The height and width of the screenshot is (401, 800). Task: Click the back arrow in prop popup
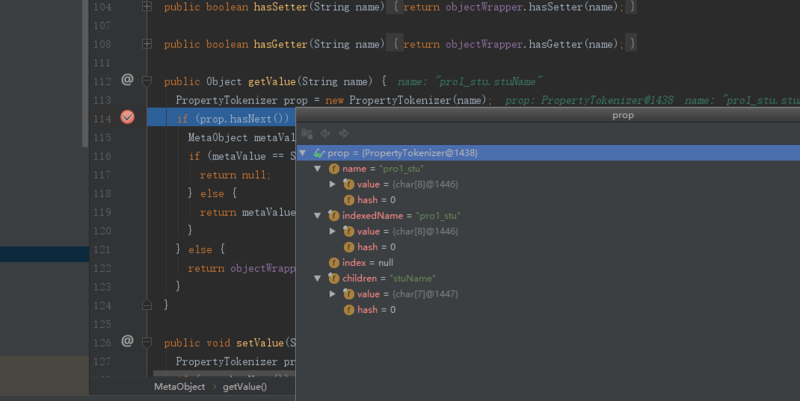point(325,134)
